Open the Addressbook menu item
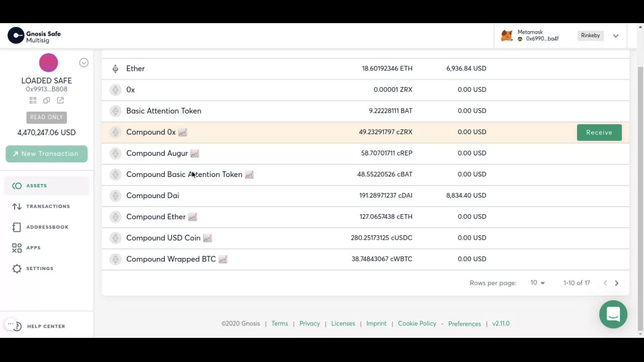Screen dimensions: 644x362 pos(48,227)
